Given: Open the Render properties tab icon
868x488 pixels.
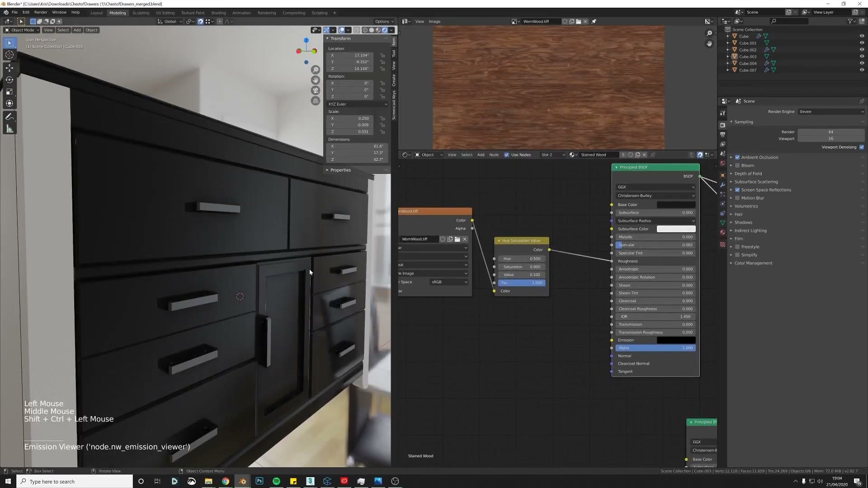Looking at the screenshot, I should point(722,125).
